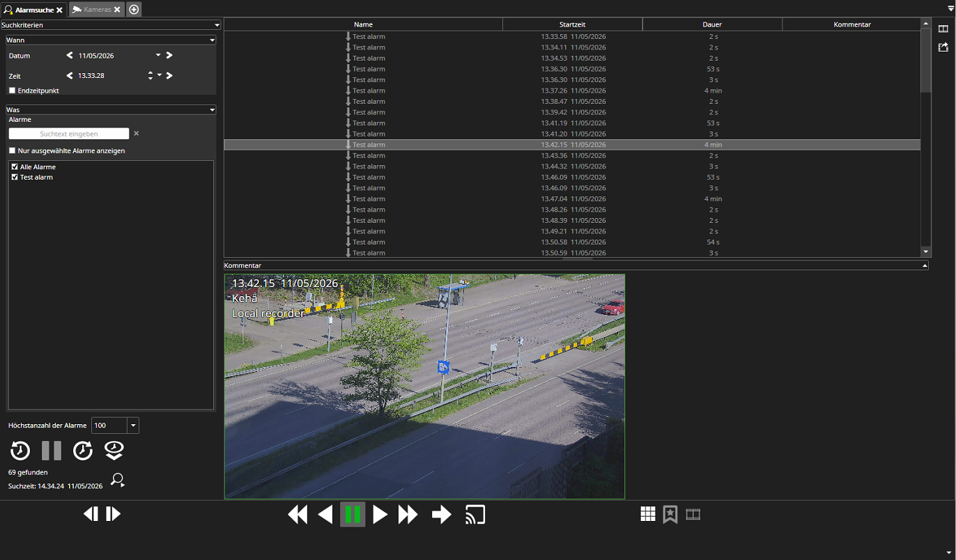Fast rewind the video
The image size is (956, 560).
click(298, 515)
